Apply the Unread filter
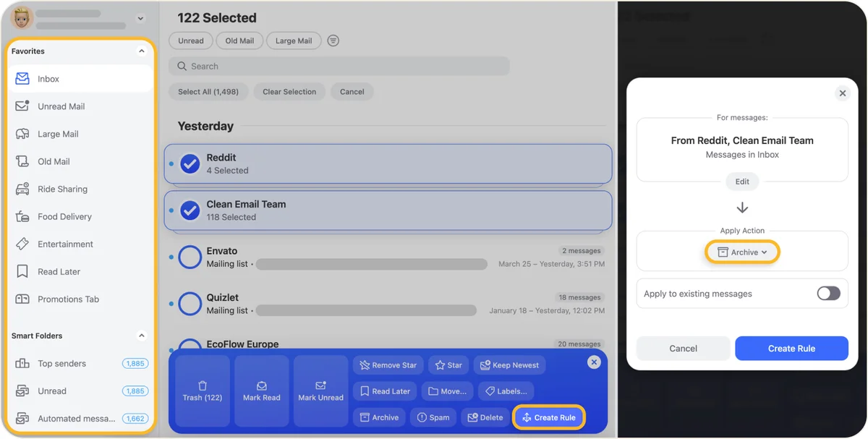 click(190, 41)
